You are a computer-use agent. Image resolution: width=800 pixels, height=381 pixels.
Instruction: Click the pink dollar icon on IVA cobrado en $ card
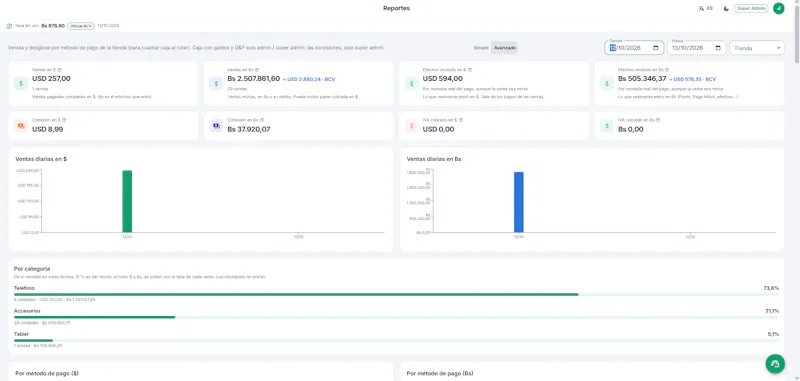pos(412,125)
